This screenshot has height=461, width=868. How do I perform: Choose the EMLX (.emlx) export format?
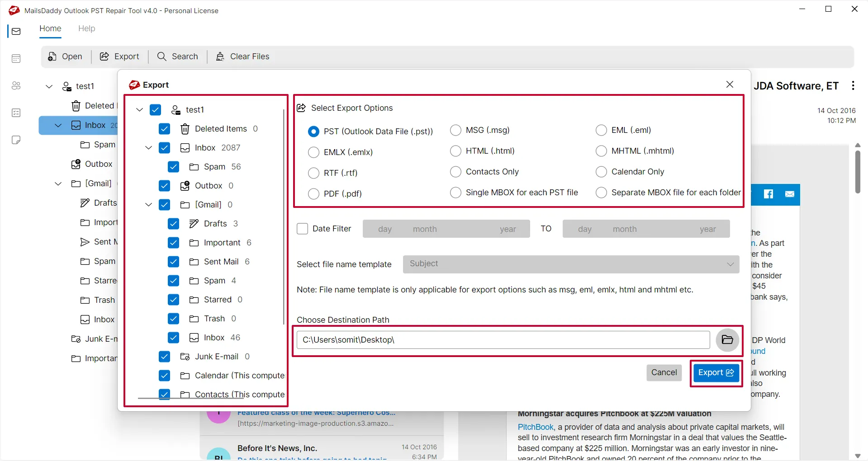[313, 152]
